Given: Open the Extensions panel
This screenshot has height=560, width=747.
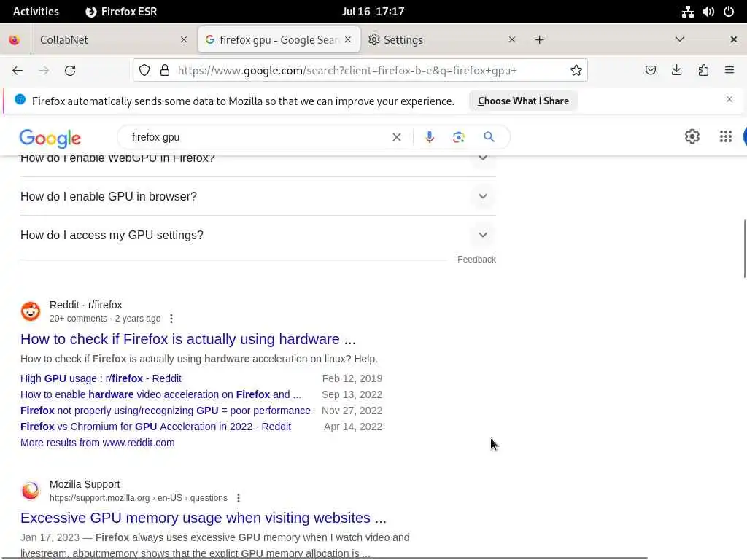Looking at the screenshot, I should [703, 71].
